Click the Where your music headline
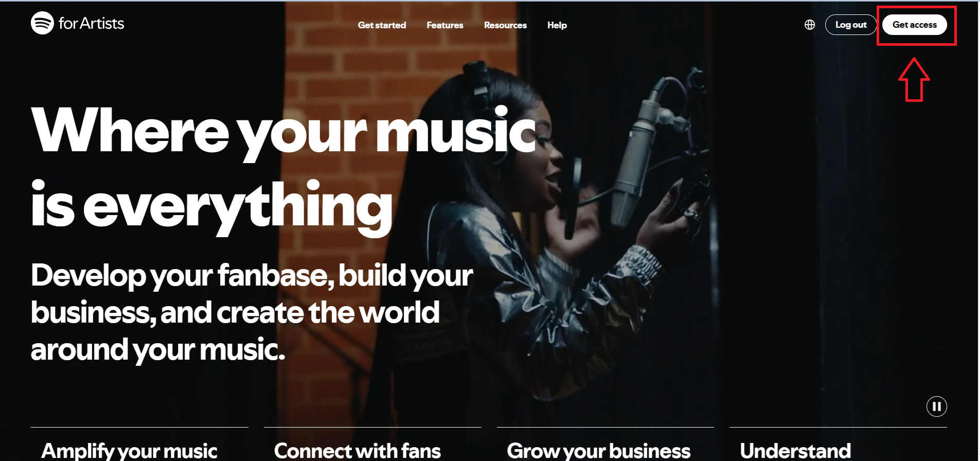 [x=284, y=132]
